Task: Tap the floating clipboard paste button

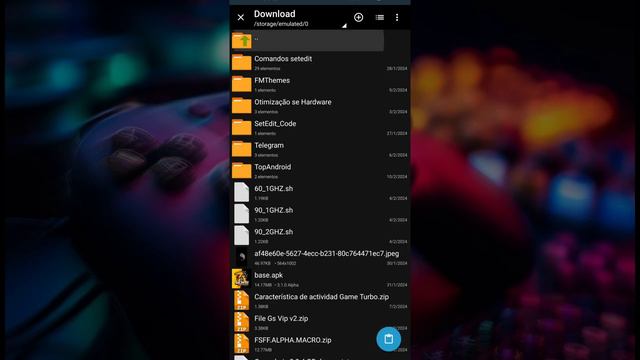Action: pyautogui.click(x=388, y=339)
